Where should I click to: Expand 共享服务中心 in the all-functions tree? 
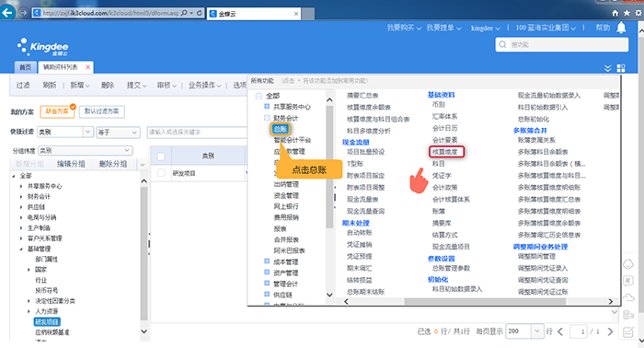[267, 107]
